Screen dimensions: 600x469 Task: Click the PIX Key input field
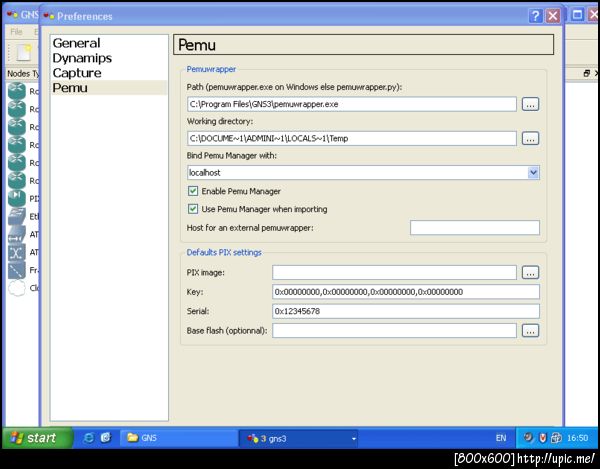406,292
